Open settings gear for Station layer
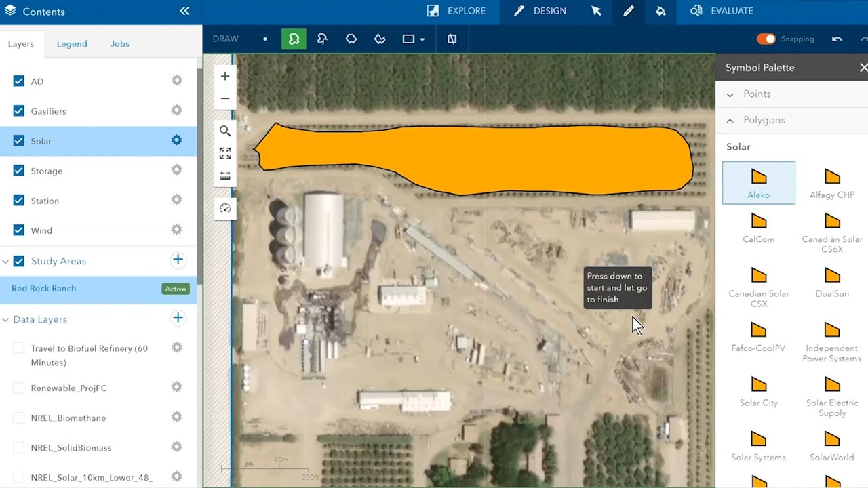Image resolution: width=868 pixels, height=488 pixels. tap(177, 200)
